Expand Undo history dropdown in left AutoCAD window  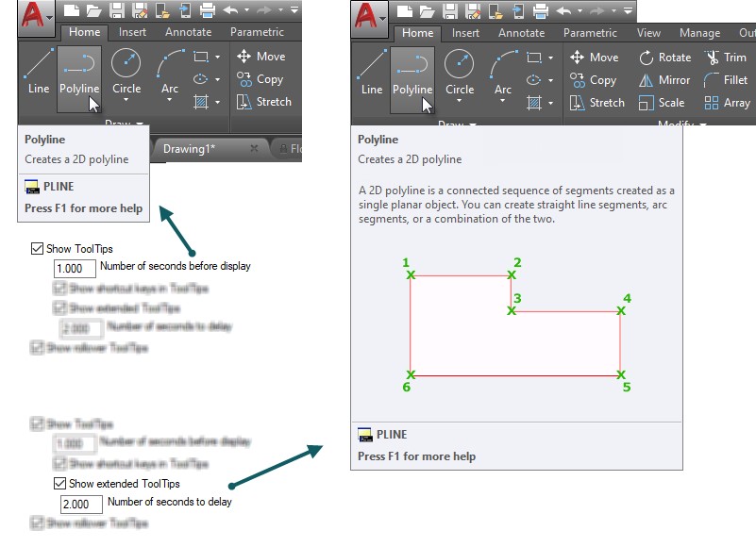247,10
